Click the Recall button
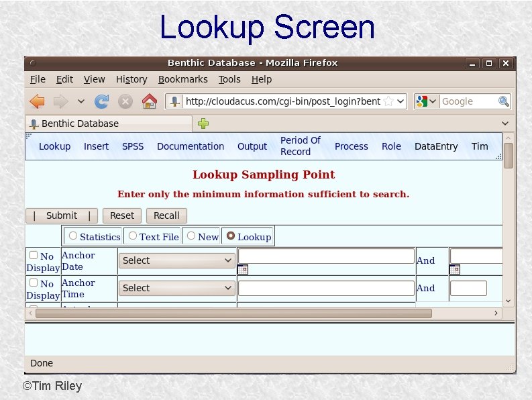Image resolution: width=532 pixels, height=400 pixels. [166, 215]
